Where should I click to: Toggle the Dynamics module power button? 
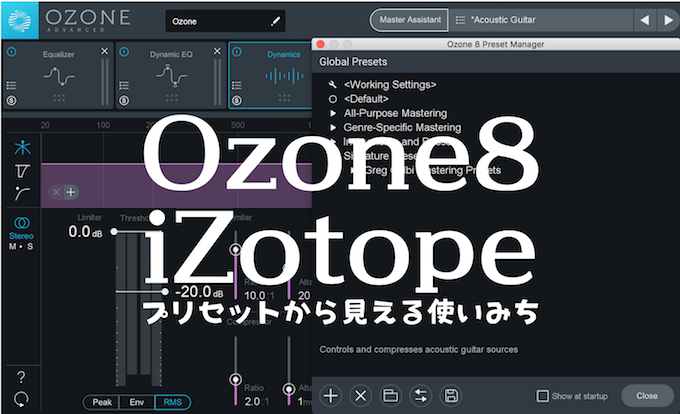coord(237,52)
